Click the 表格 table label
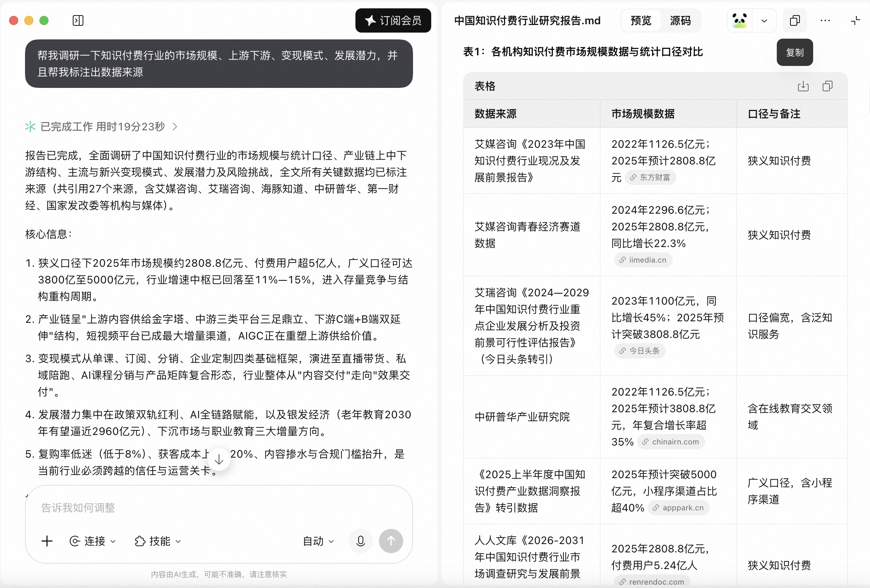The height and width of the screenshot is (588, 870). coord(485,86)
